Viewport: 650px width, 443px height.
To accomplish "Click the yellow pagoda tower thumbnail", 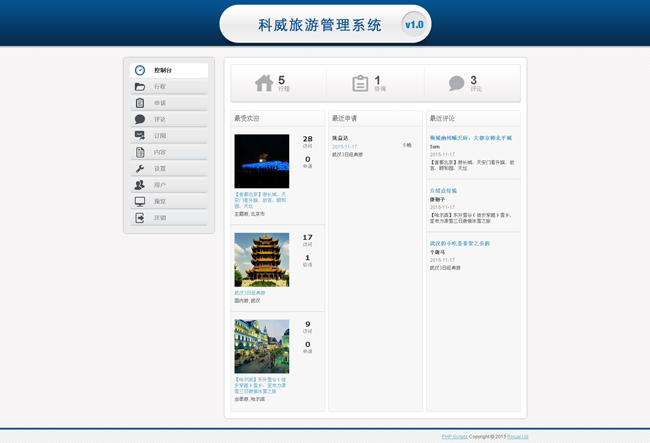I will click(262, 260).
